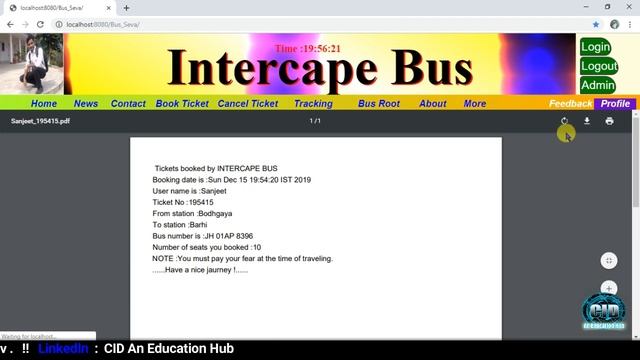
Task: Open the Book Ticket page
Action: coord(182,104)
